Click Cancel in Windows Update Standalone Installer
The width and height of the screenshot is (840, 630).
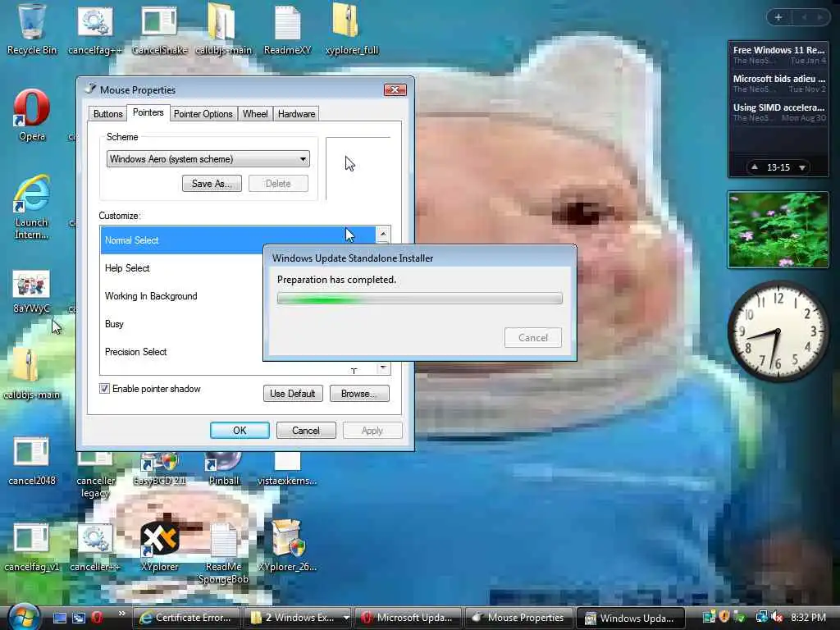coord(533,337)
